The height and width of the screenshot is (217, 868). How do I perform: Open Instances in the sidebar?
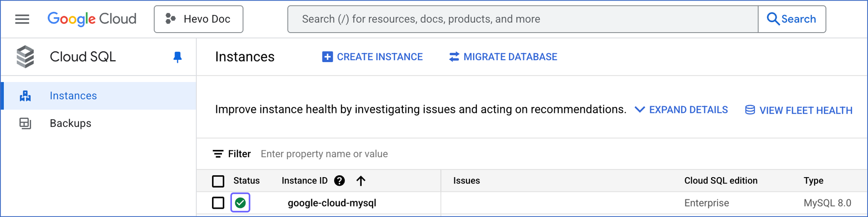99,96
